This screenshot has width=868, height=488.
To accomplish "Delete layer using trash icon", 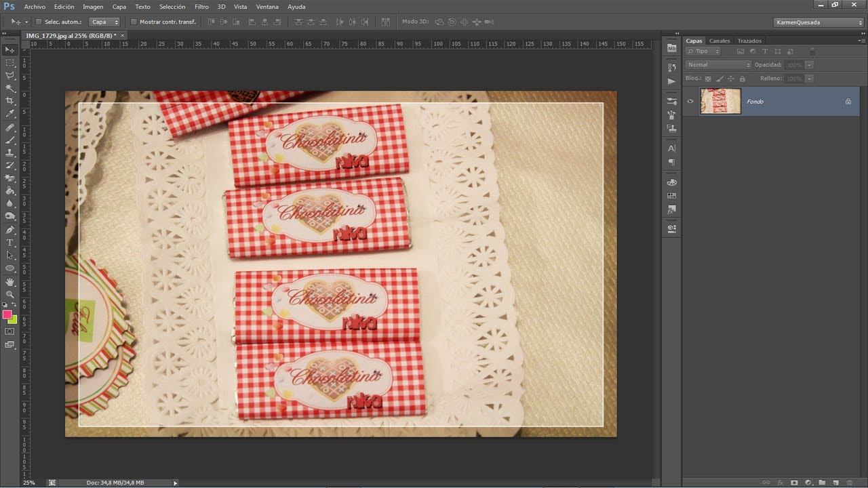I will pos(850,482).
